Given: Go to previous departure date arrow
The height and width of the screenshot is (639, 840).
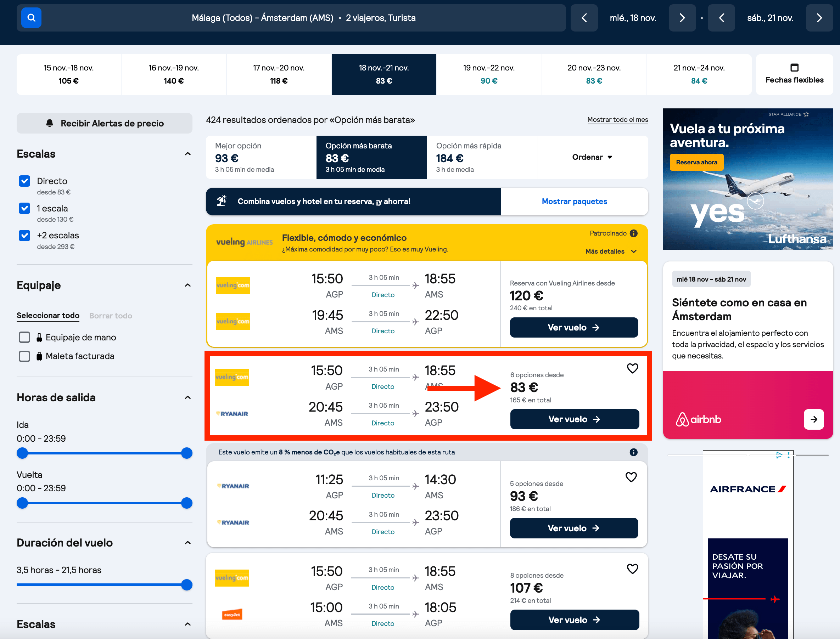Looking at the screenshot, I should click(x=584, y=18).
